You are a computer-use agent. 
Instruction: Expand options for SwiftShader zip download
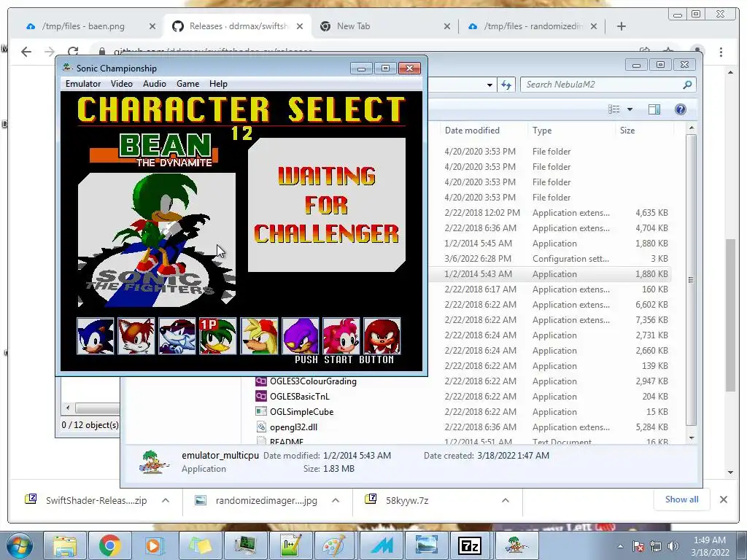click(166, 500)
